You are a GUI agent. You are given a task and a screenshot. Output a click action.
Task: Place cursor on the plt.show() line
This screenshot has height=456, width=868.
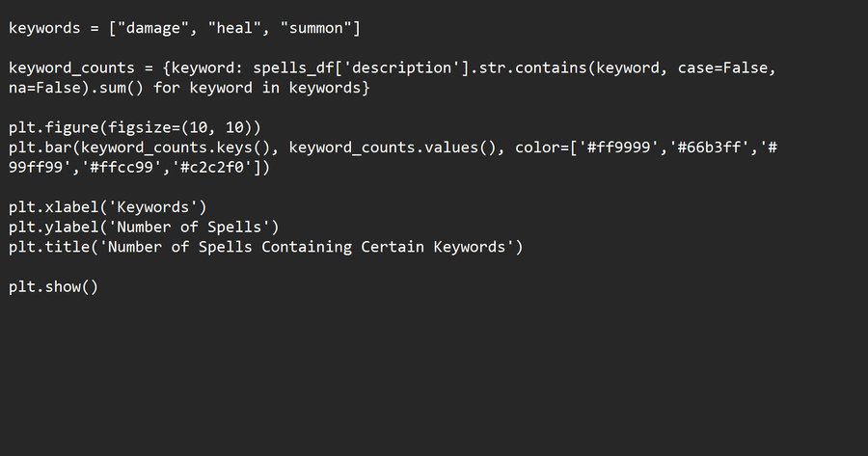click(54, 287)
